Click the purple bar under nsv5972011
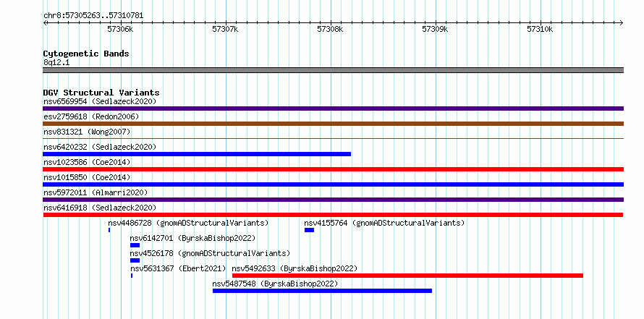 coord(333,200)
